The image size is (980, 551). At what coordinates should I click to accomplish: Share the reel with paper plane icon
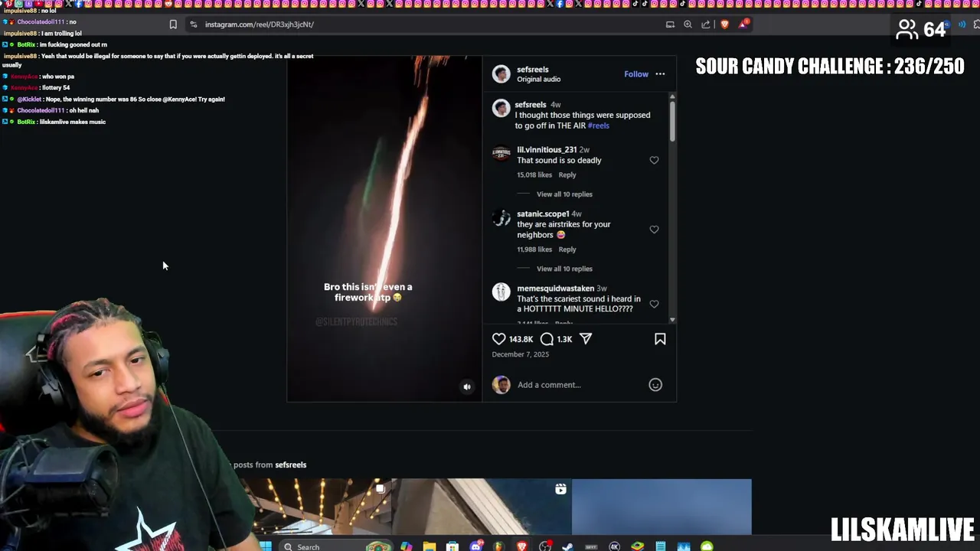pos(586,339)
